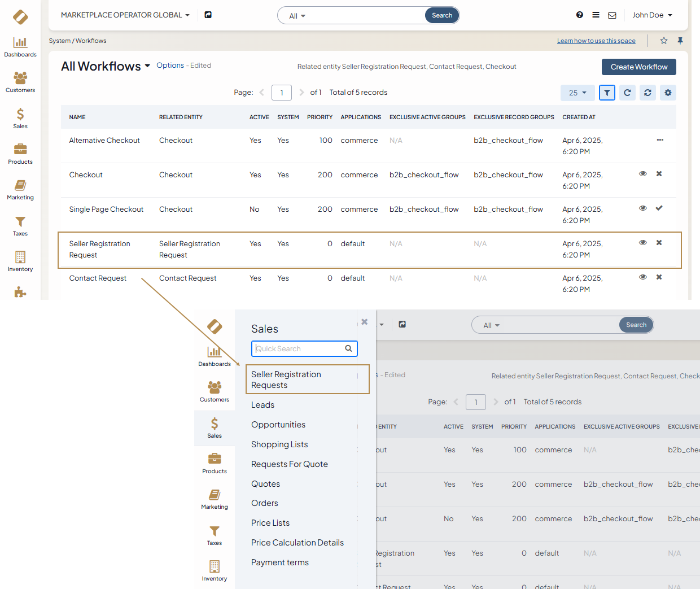The height and width of the screenshot is (589, 700).
Task: Open grid settings gear icon
Action: tap(668, 93)
